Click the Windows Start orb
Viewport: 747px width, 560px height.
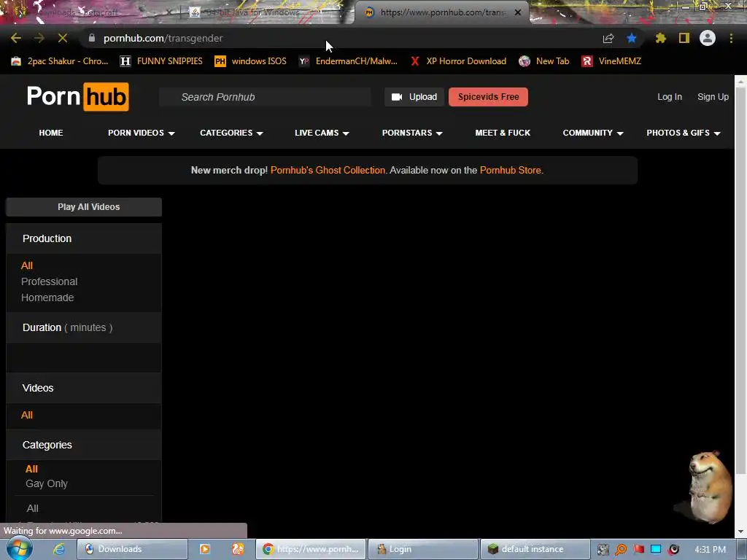[19, 549]
